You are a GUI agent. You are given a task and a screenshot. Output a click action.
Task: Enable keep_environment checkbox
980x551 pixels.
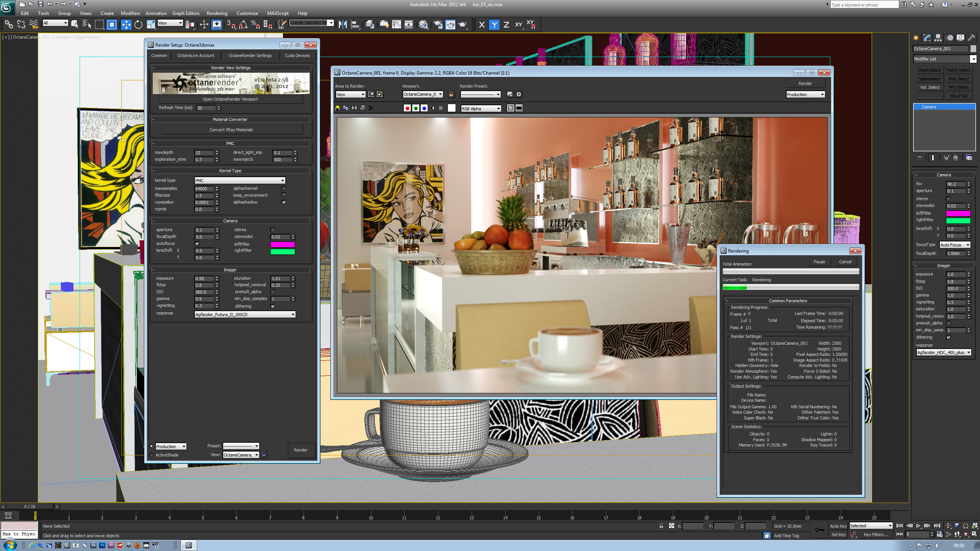tap(284, 195)
